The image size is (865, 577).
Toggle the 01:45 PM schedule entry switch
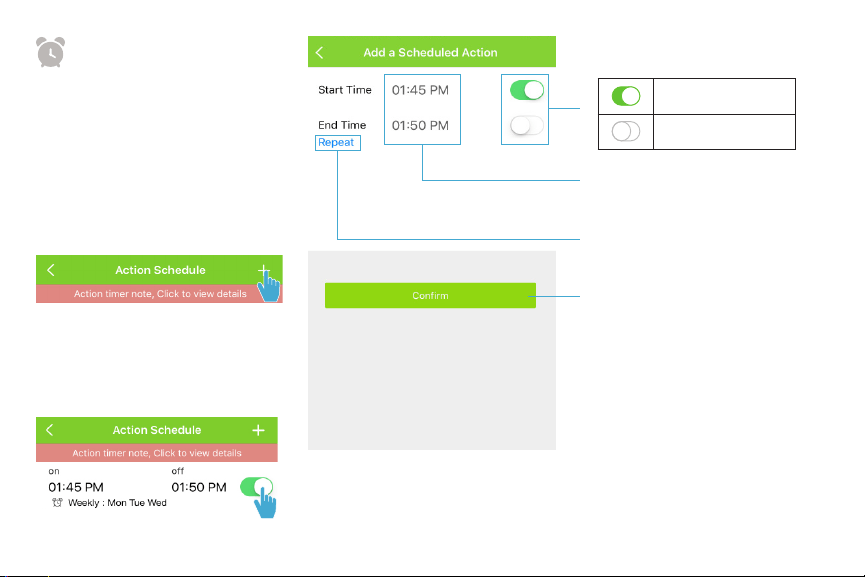click(257, 487)
